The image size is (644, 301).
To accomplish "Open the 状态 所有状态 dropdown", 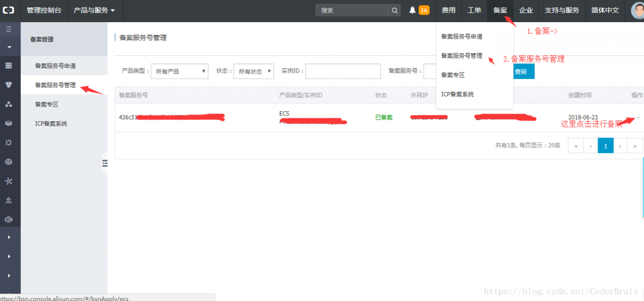I will [254, 71].
